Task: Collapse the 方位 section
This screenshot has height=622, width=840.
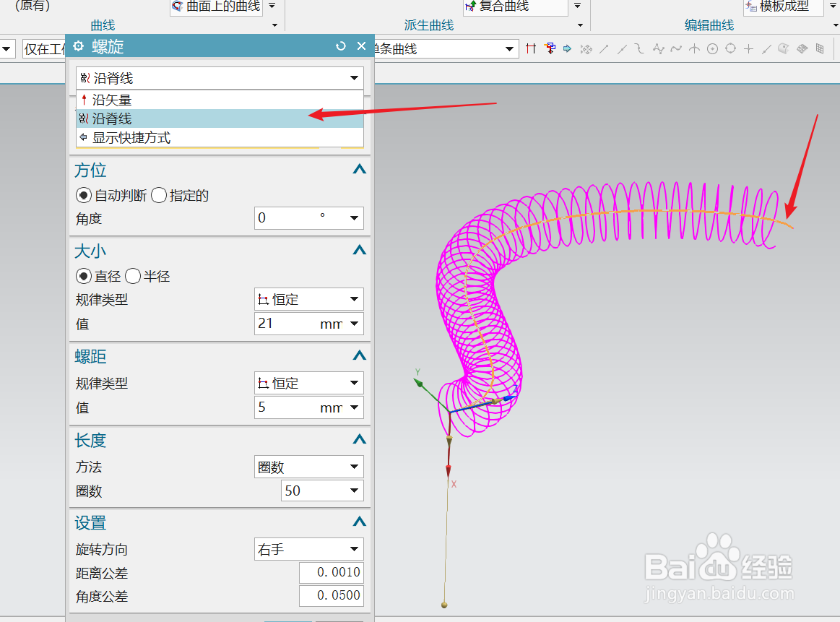Action: [x=360, y=170]
